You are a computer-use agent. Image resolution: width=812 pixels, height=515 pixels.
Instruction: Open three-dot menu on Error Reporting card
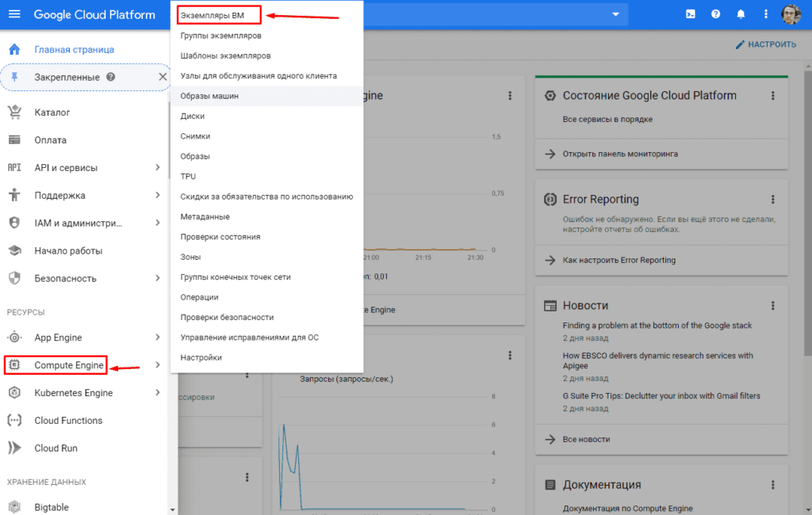(x=772, y=200)
